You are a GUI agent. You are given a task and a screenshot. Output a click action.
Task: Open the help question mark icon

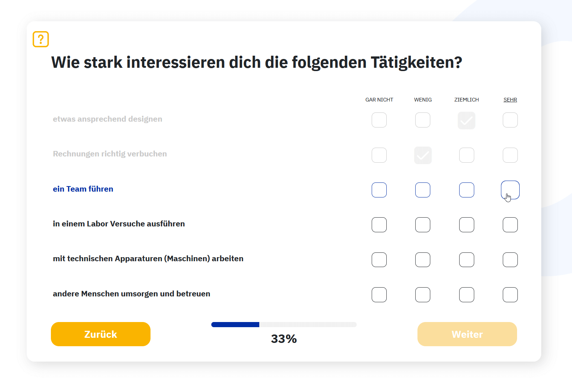(40, 39)
